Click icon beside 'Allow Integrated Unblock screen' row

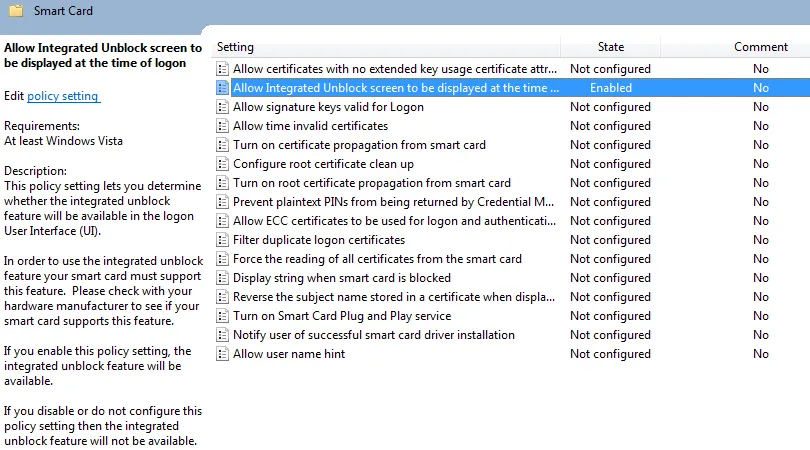(222, 88)
